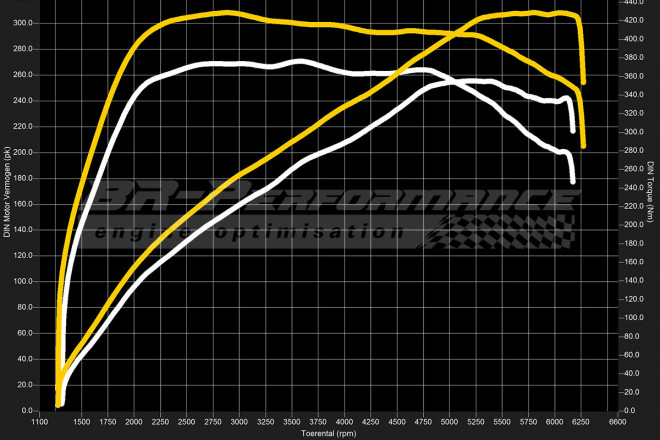The height and width of the screenshot is (440, 660).
Task: Select the 1100 rpm x-axis tick label
Action: (x=40, y=422)
